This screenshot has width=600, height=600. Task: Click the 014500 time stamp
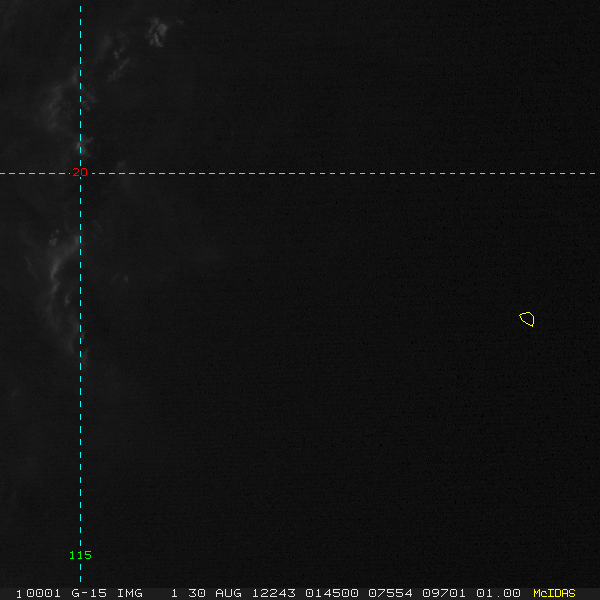332,593
